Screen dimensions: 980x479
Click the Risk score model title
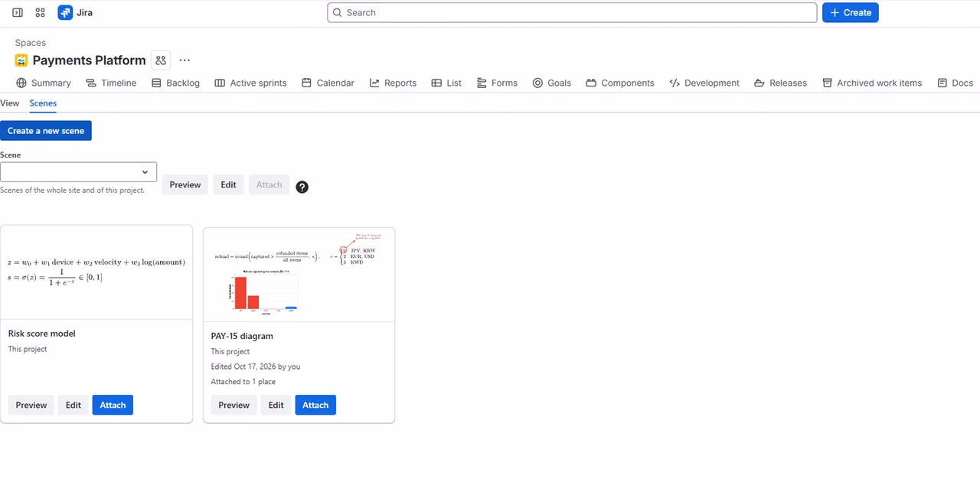(x=41, y=334)
